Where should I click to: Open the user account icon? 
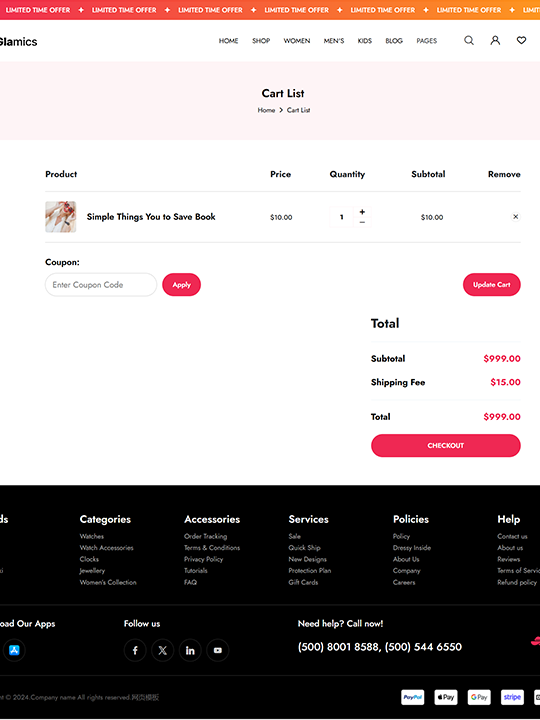coord(495,40)
